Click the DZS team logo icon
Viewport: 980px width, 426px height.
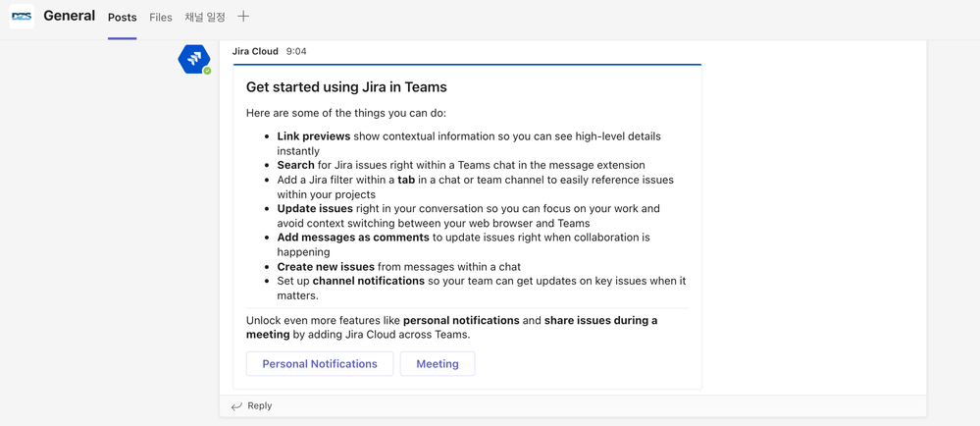coord(22,17)
